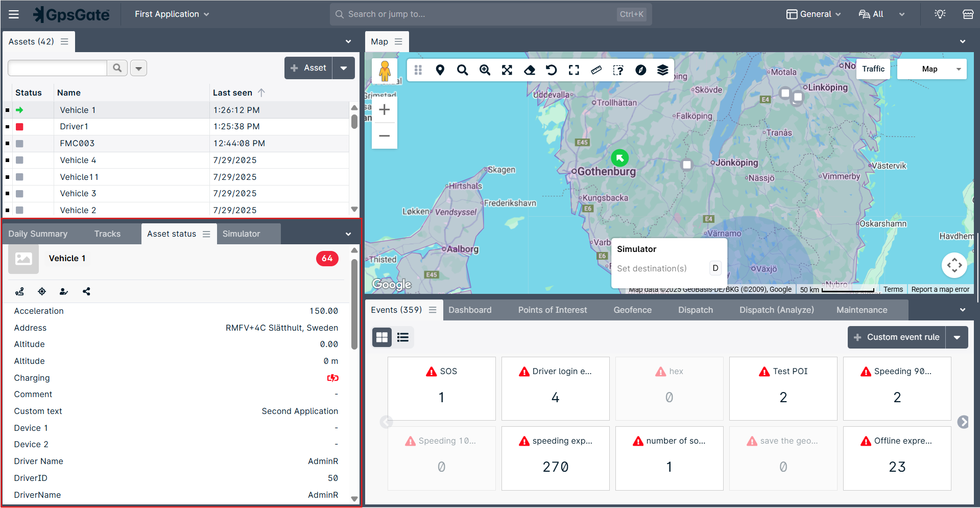Switch Events panel to list view
This screenshot has height=508, width=980.
pyautogui.click(x=403, y=337)
